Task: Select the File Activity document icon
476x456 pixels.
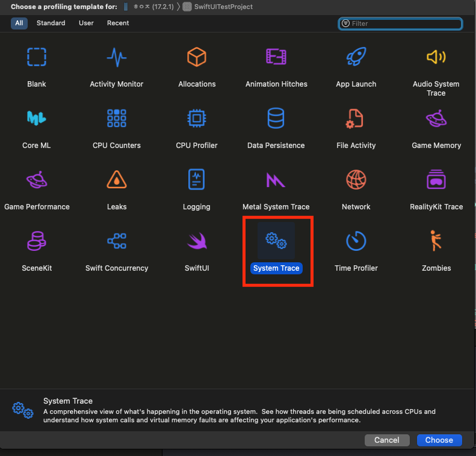Action: tap(354, 119)
